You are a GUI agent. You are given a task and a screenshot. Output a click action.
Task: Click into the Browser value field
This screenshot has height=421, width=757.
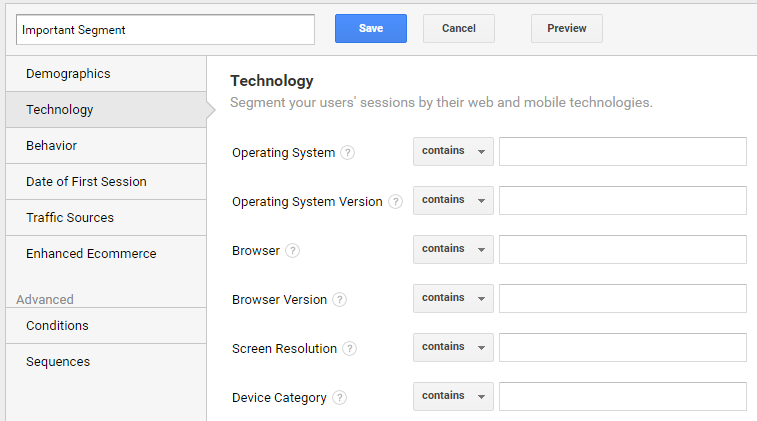tap(623, 249)
